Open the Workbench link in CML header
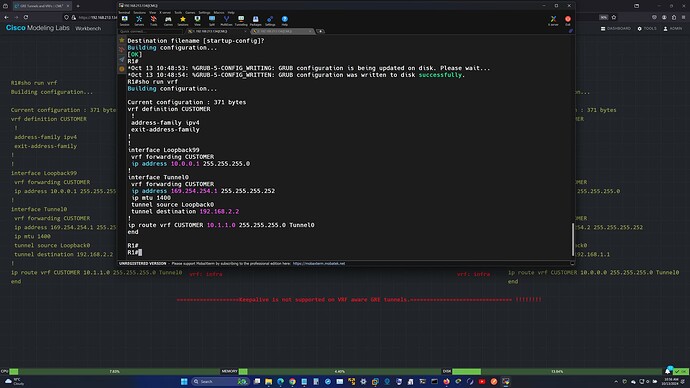690x388 pixels. (88, 28)
